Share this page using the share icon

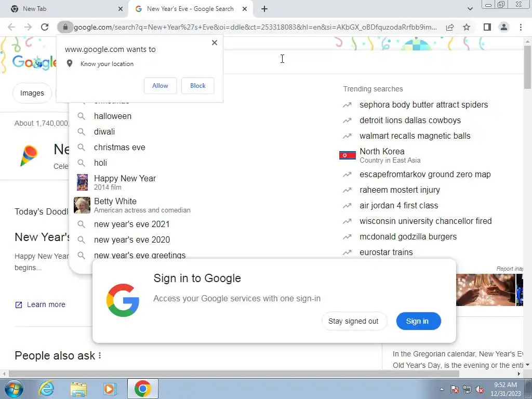450,27
